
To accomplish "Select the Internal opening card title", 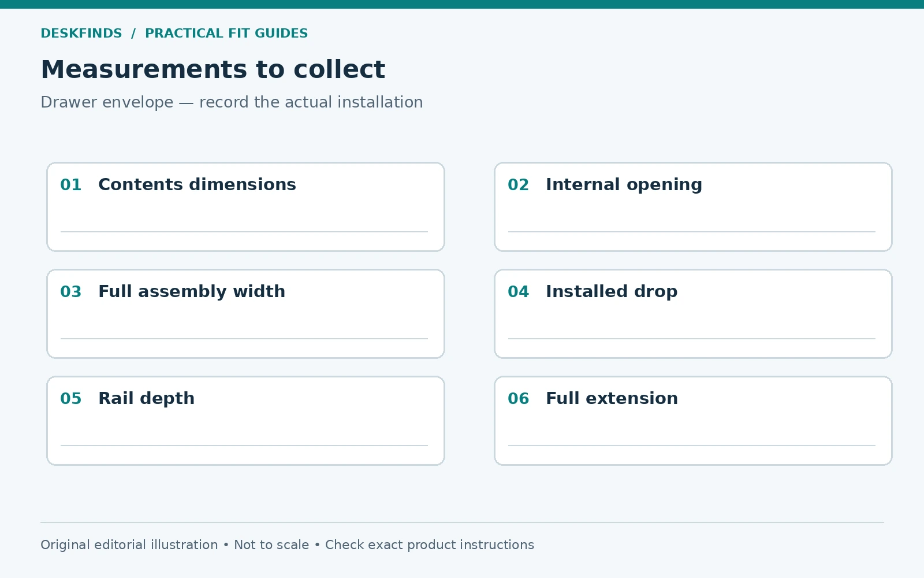I will click(x=624, y=185).
